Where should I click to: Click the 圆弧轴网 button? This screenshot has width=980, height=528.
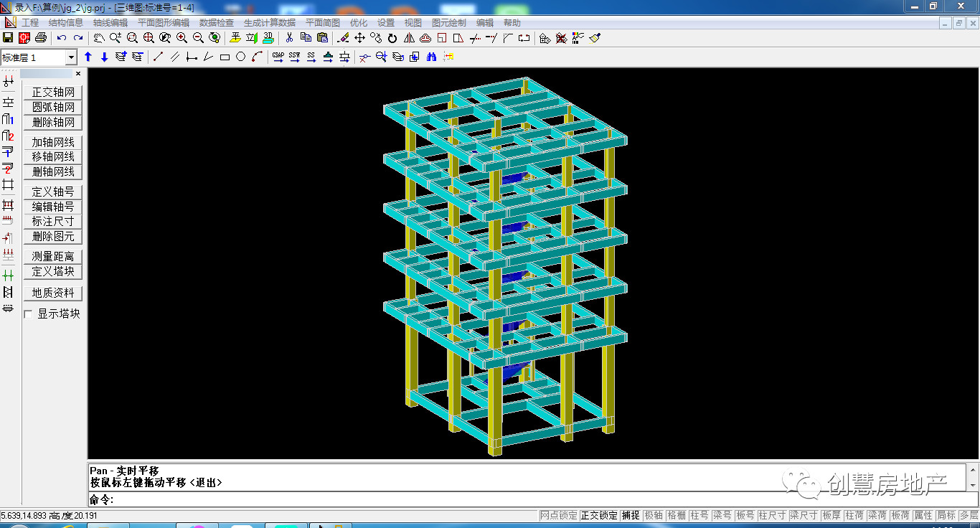(x=53, y=108)
